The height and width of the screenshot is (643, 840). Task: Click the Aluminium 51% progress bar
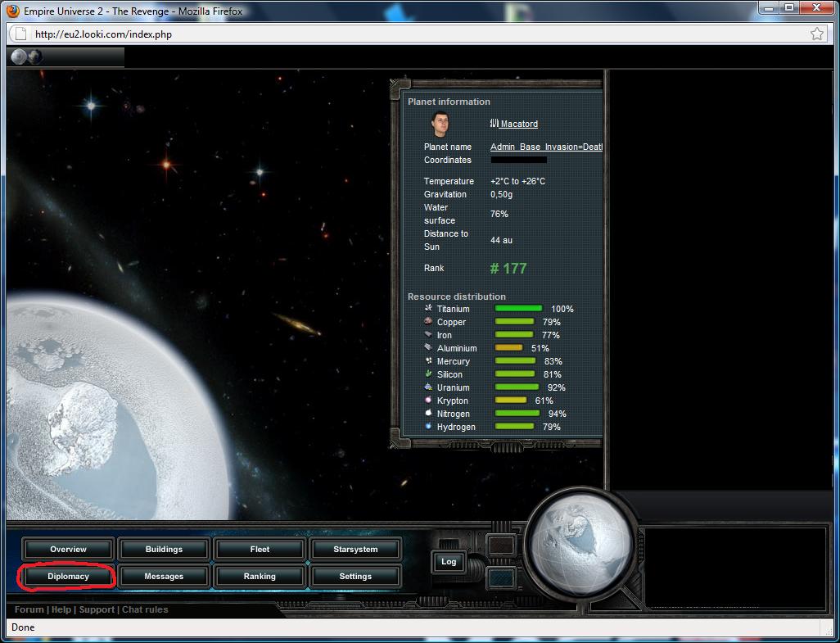click(x=508, y=348)
